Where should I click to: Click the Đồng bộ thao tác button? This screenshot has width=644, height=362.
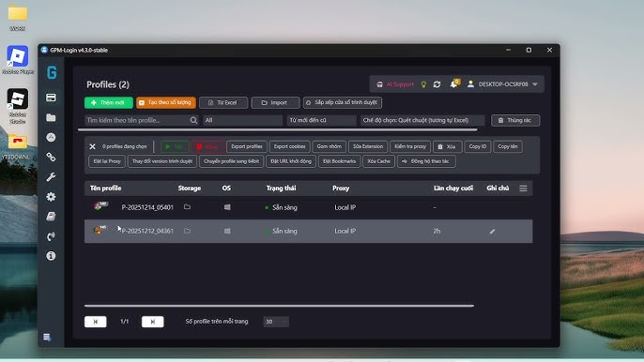[426, 161]
